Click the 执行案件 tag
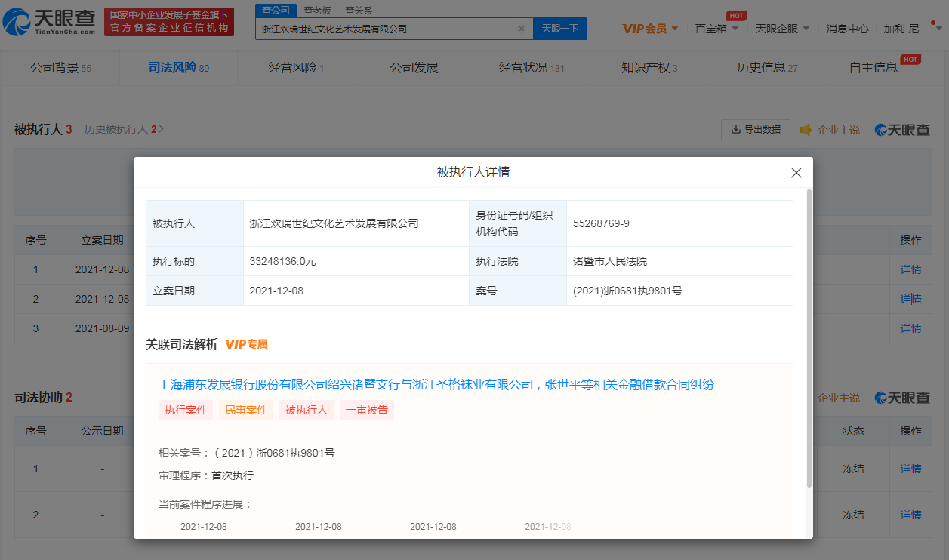Viewport: 949px width, 560px height. click(186, 410)
